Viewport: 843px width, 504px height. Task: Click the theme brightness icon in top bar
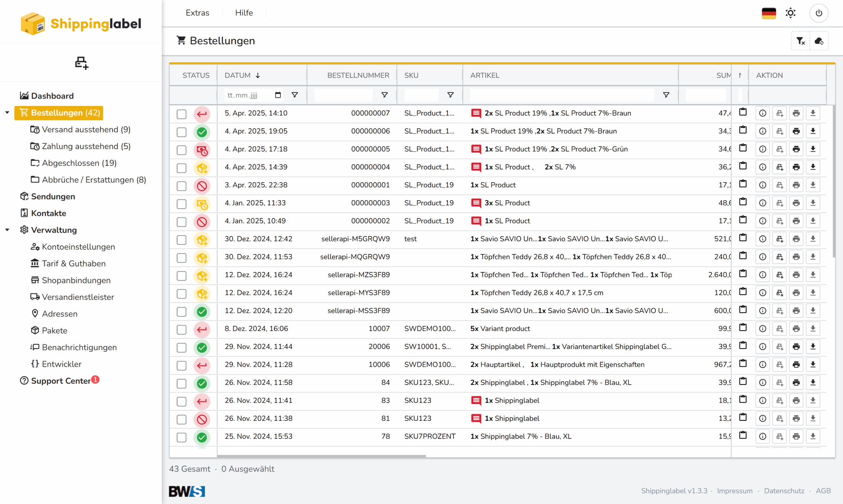[790, 13]
